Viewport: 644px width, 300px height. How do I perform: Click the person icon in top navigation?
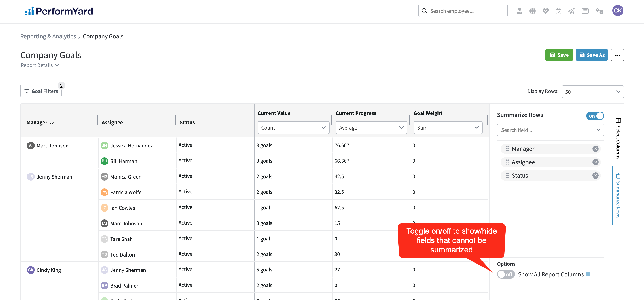point(519,11)
